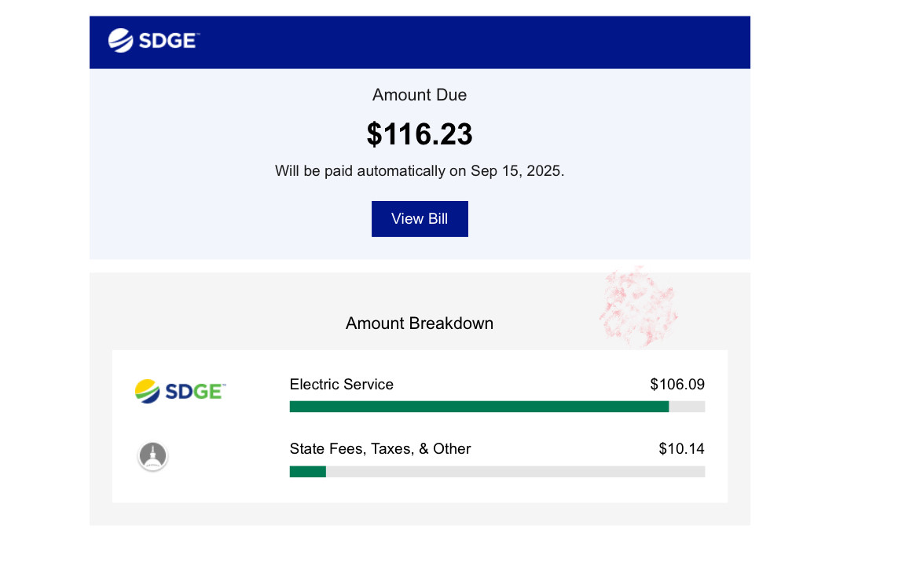Image resolution: width=902 pixels, height=588 pixels.
Task: Click the dark blue header banner
Action: 420,42
